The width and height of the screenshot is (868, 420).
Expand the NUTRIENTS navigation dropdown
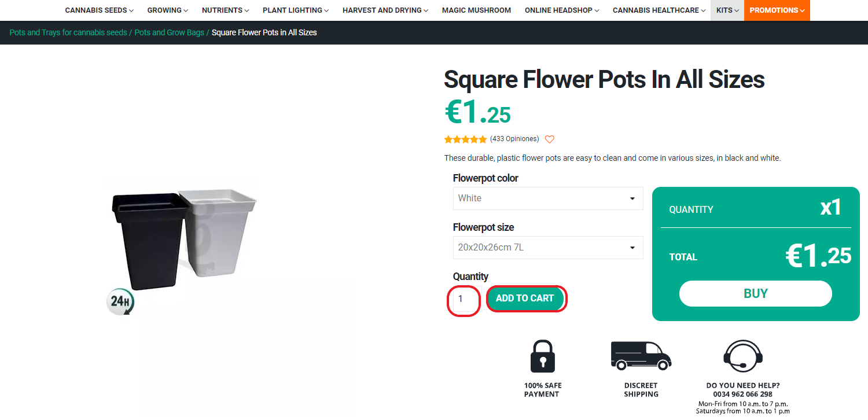(x=225, y=10)
